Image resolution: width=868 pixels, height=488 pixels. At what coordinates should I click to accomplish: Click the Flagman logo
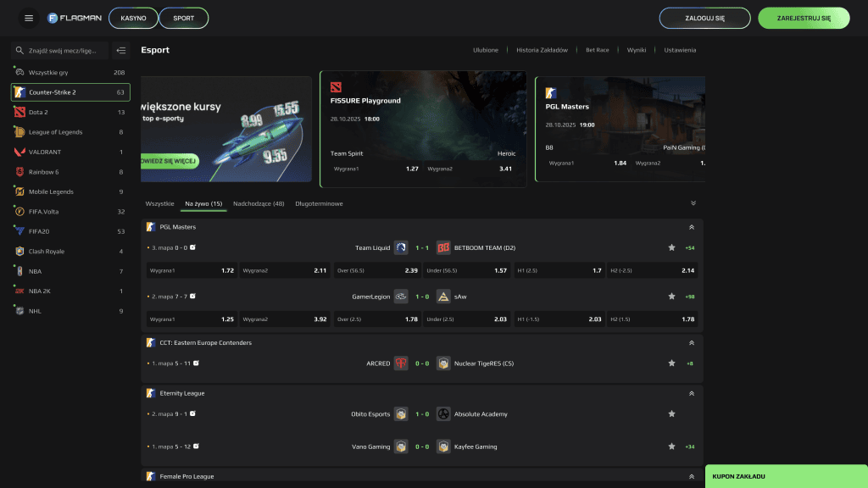(x=75, y=18)
